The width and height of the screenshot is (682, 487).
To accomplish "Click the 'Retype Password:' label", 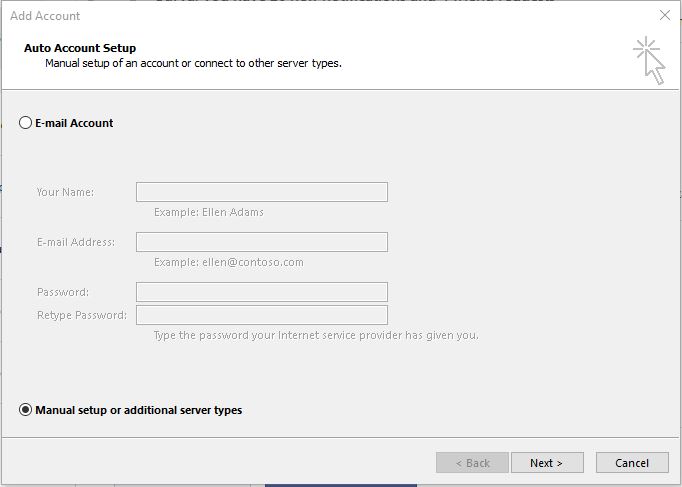I will (x=82, y=315).
